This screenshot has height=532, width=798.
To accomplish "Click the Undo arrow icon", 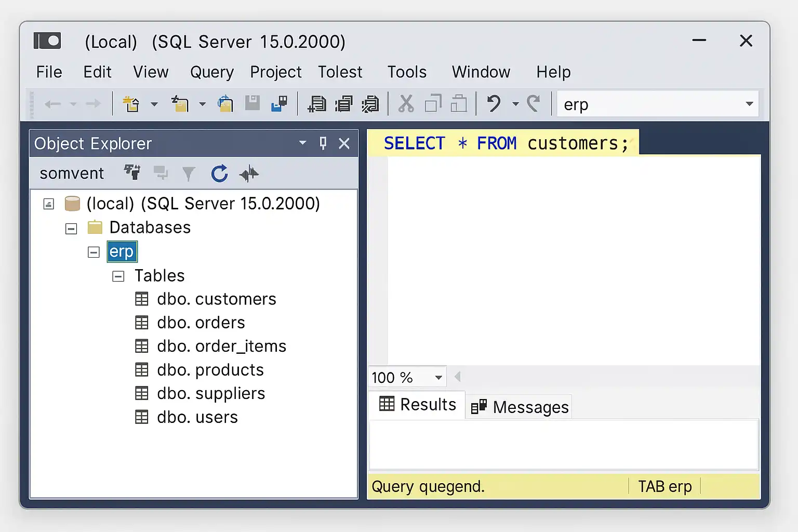I will click(x=494, y=104).
